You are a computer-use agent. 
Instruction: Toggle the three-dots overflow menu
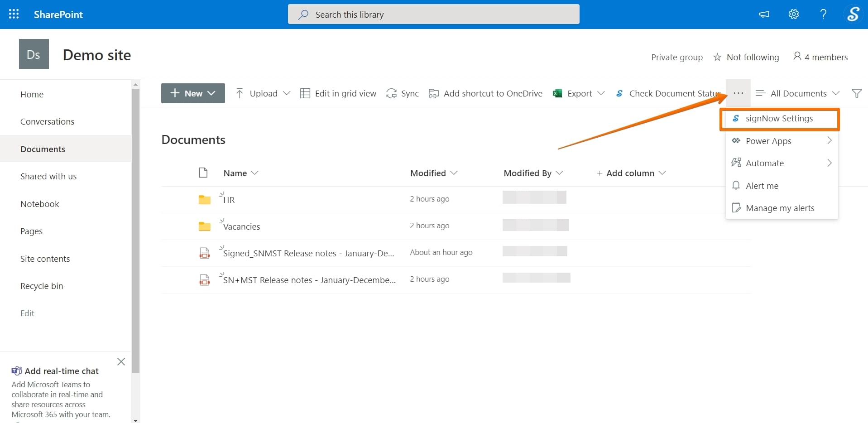point(738,93)
